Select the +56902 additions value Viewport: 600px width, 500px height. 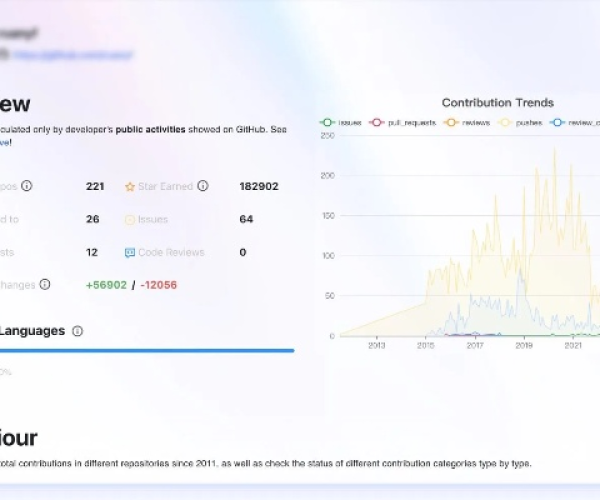click(x=106, y=285)
